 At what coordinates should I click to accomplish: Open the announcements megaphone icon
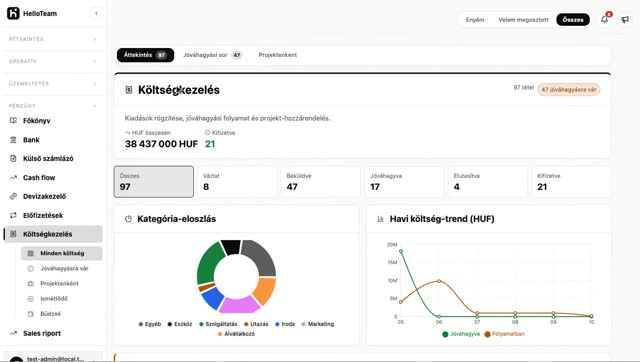point(625,19)
